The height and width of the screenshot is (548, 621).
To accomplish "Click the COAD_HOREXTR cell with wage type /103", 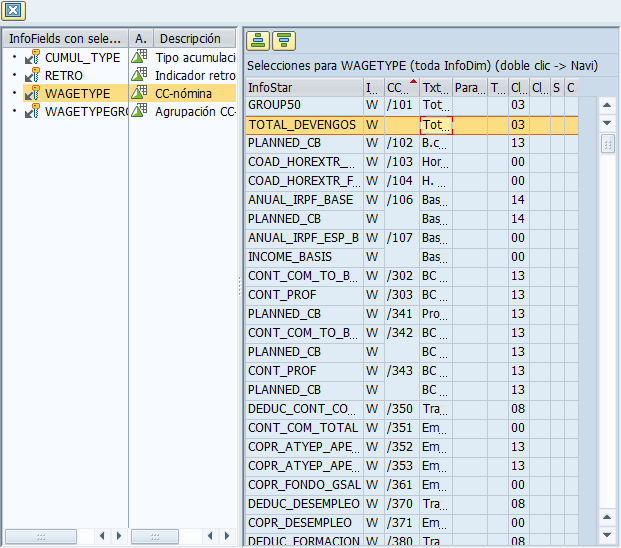I will (x=304, y=162).
